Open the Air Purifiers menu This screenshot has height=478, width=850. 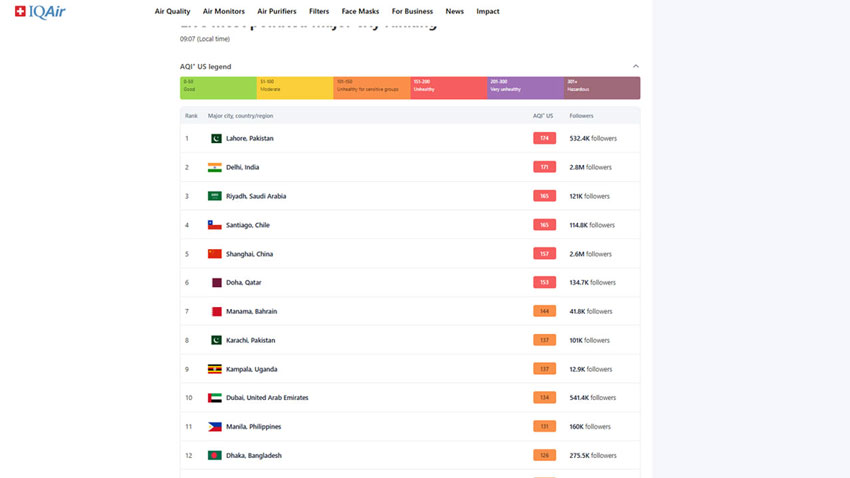(276, 11)
